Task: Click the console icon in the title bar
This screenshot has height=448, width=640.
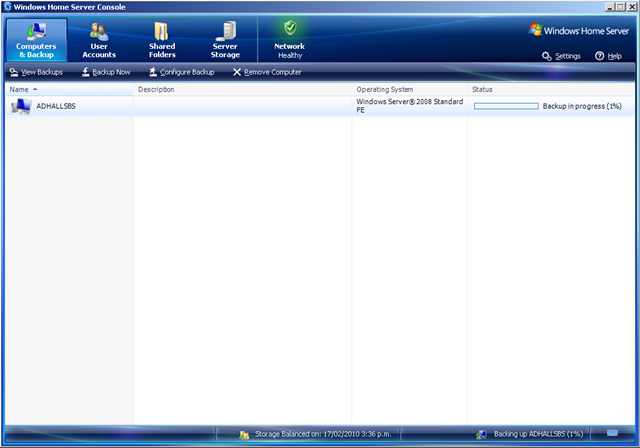Action: click(7, 7)
